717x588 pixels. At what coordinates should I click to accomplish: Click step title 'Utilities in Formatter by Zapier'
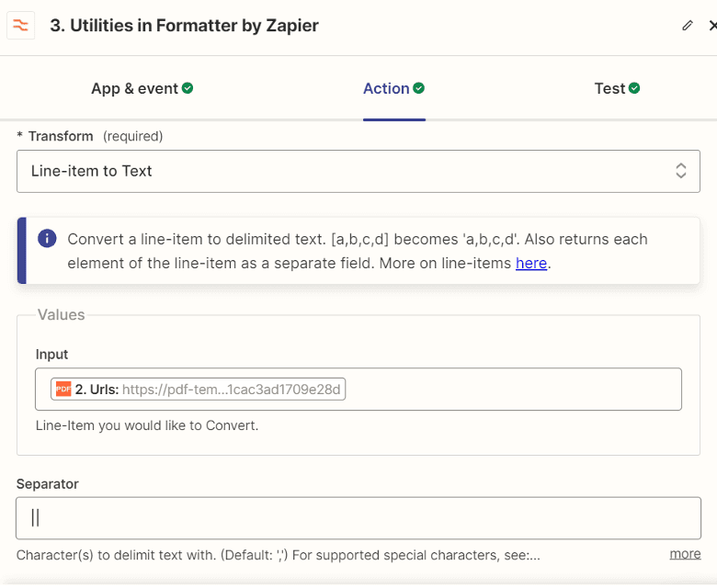tap(184, 26)
